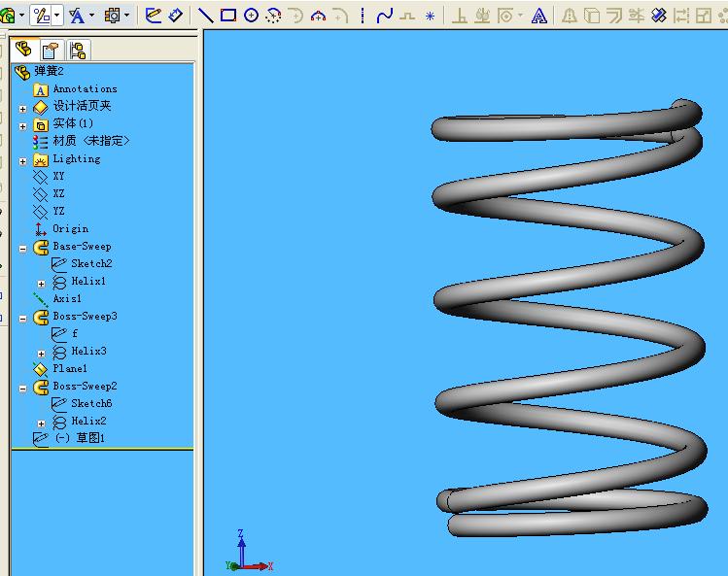Viewport: 728px width, 576px height.
Task: Select Sketch6 under Boss-Sweep2
Action: [91, 403]
